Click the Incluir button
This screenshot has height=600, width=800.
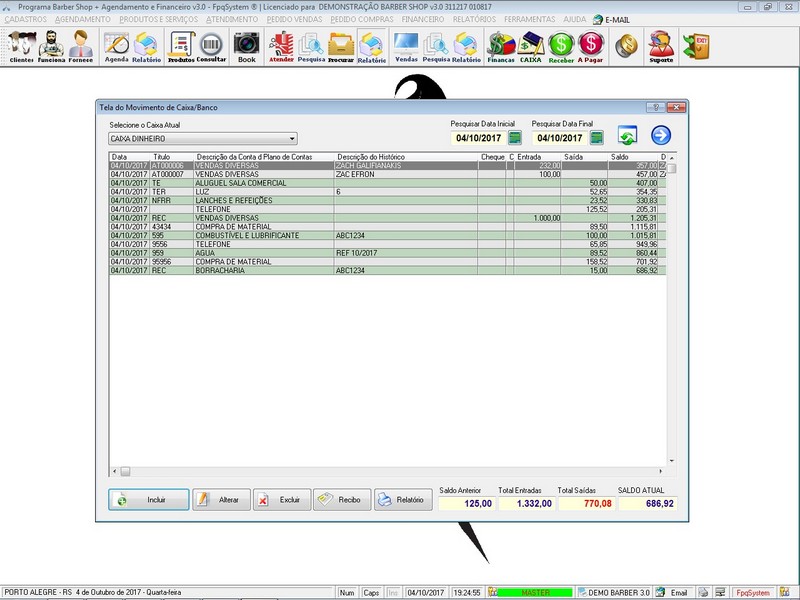[148, 500]
